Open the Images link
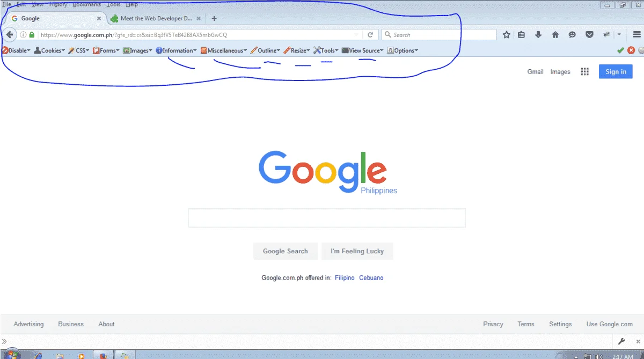 tap(560, 72)
